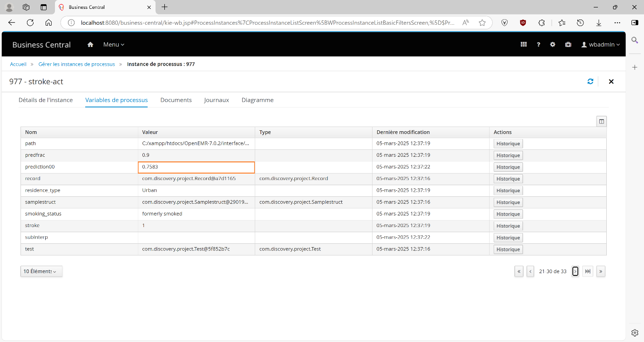Click the browser favorites star toggle
This screenshot has width=644, height=342.
tap(482, 22)
